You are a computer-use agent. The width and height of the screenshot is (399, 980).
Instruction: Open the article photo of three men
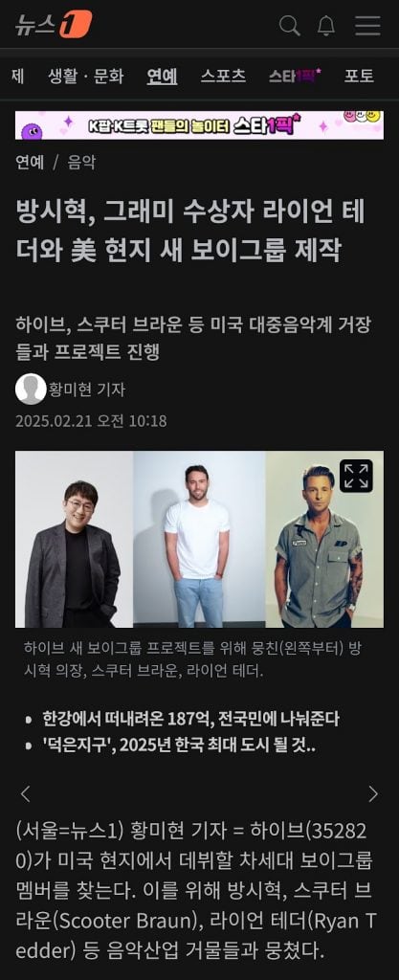pyautogui.click(x=199, y=539)
